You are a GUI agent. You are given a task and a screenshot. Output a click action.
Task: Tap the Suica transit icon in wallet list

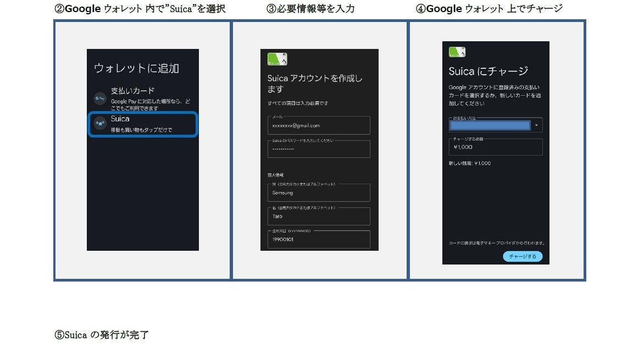[100, 123]
